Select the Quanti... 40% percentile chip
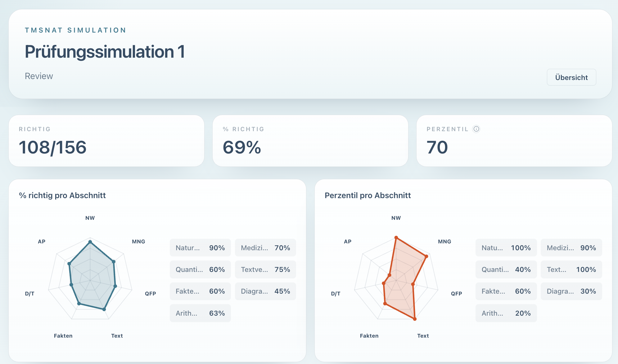This screenshot has height=364, width=618. coord(506,269)
